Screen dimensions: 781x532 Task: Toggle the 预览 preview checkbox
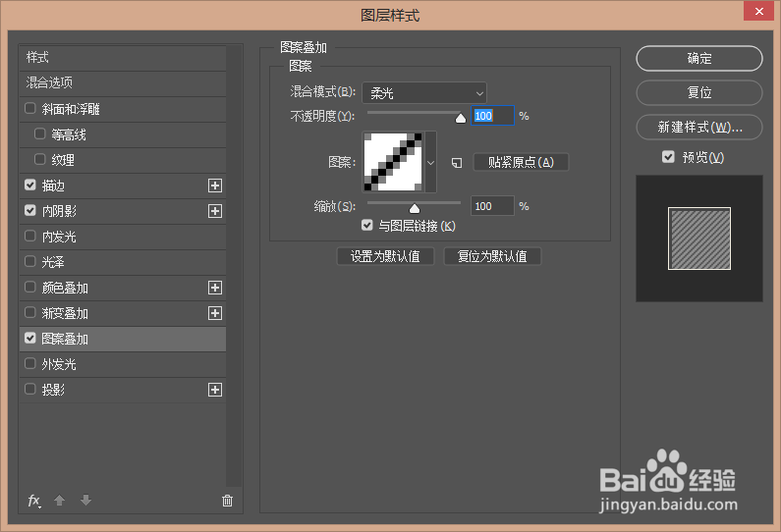(668, 157)
